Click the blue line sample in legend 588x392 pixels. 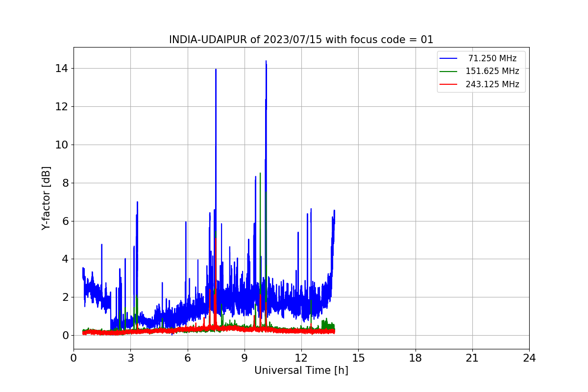pyautogui.click(x=448, y=58)
